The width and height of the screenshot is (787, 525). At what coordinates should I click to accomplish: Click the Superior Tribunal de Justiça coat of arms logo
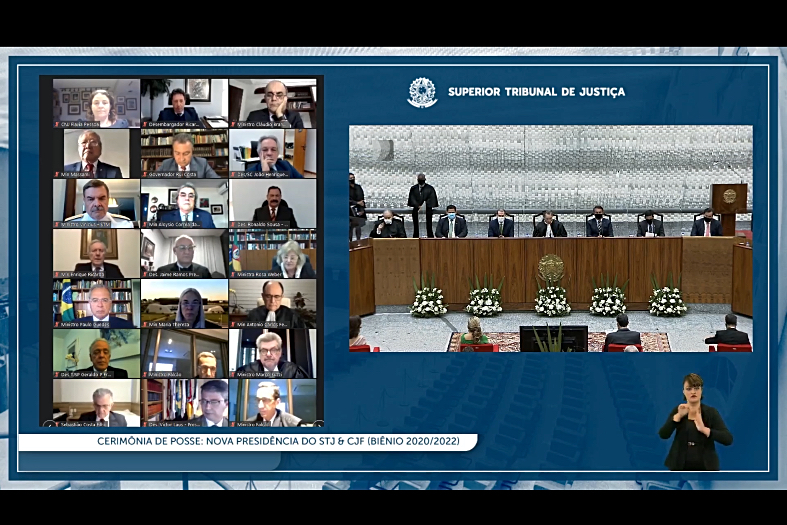click(x=422, y=92)
